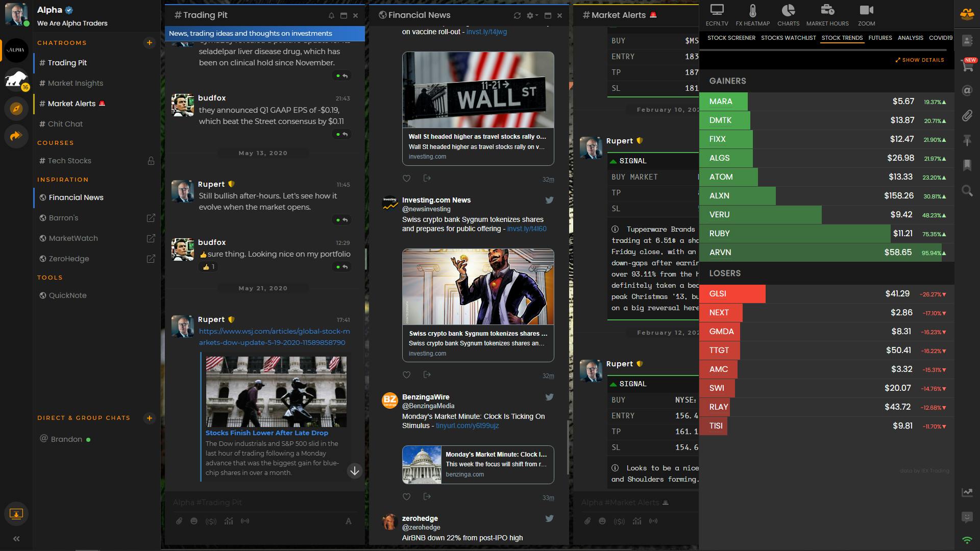Open the Market Insights chatroom
The height and width of the screenshot is (551, 980).
pyautogui.click(x=97, y=83)
